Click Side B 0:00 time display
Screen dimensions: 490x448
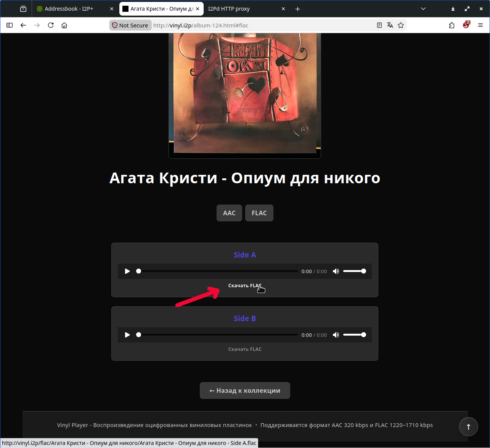[x=314, y=335]
